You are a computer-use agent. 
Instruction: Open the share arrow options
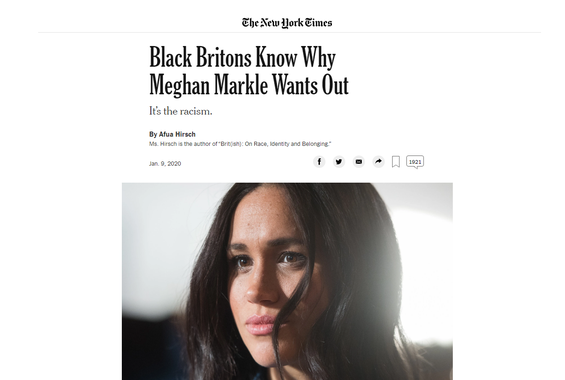pyautogui.click(x=378, y=162)
